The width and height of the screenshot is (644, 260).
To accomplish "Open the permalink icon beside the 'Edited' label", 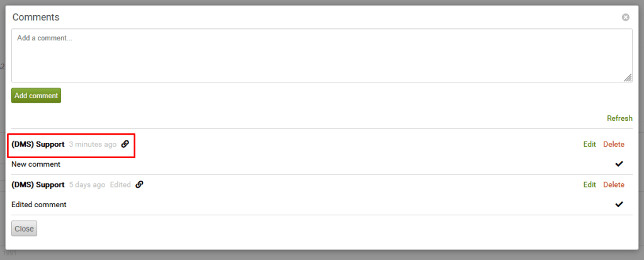I will [139, 184].
